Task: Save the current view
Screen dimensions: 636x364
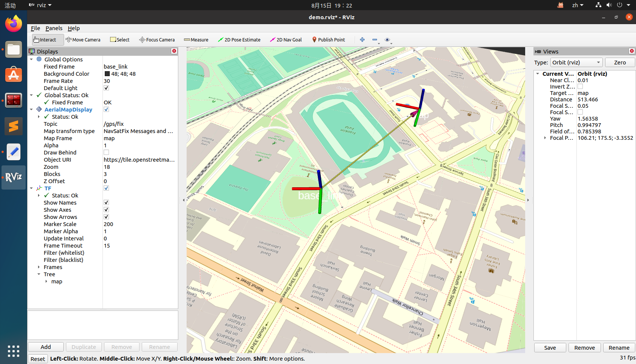Action: point(550,348)
